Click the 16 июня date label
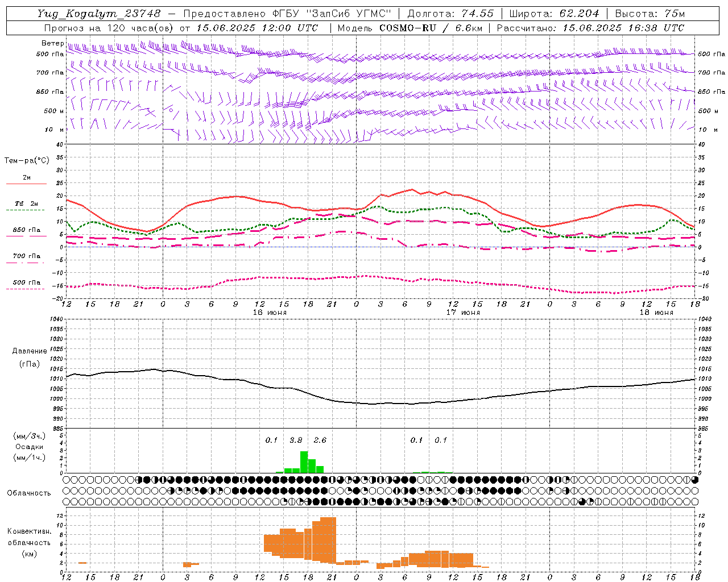The height and width of the screenshot is (582, 728). [270, 313]
